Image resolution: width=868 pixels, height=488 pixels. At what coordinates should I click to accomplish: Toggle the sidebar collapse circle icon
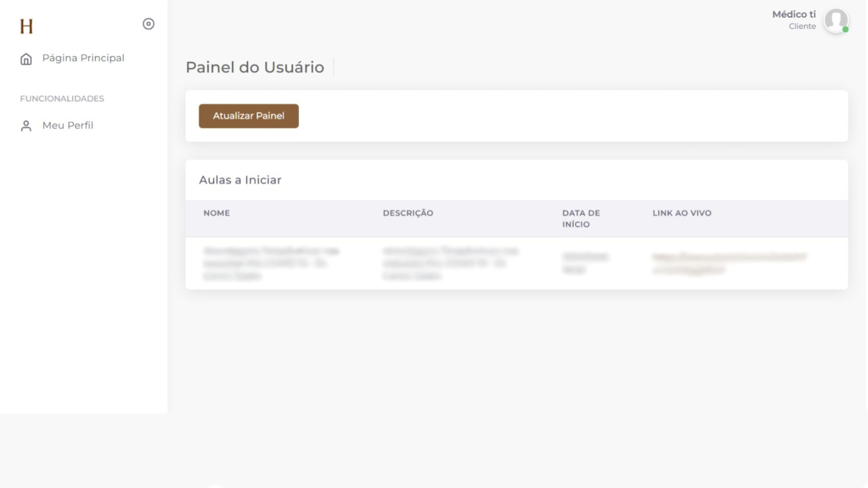click(x=148, y=24)
